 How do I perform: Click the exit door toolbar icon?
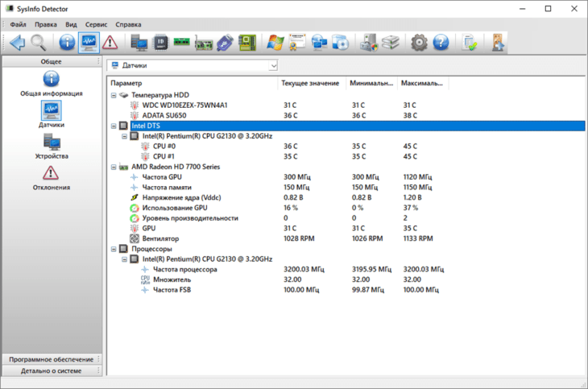498,43
